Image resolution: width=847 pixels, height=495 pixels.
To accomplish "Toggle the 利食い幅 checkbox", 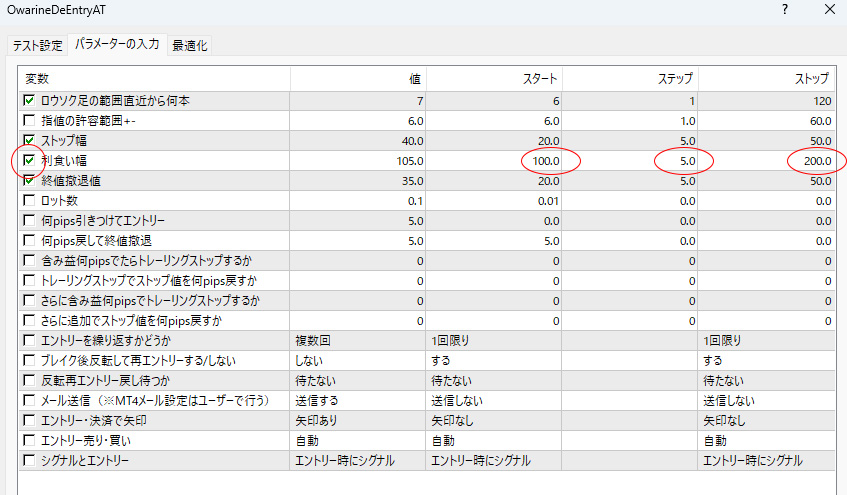I will pos(29,160).
